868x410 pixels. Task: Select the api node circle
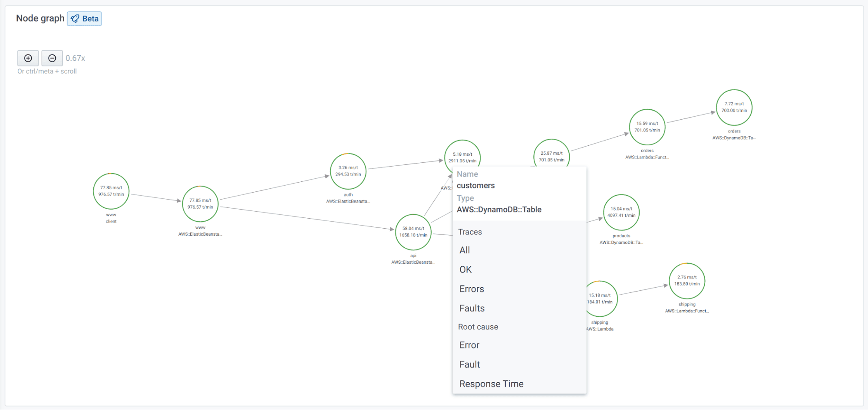(x=413, y=232)
